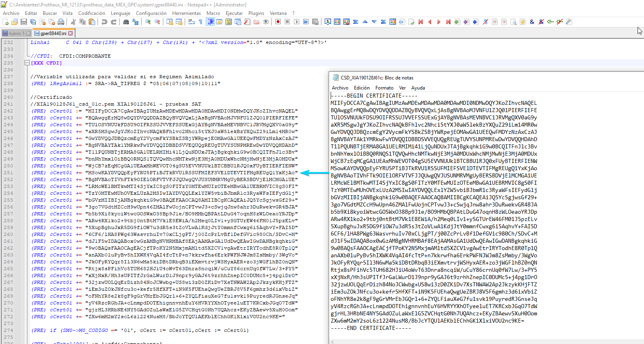This screenshot has height=344, width=644.
Task: Close the gper88440.ini tab
Action: pyautogui.click(x=71, y=33)
